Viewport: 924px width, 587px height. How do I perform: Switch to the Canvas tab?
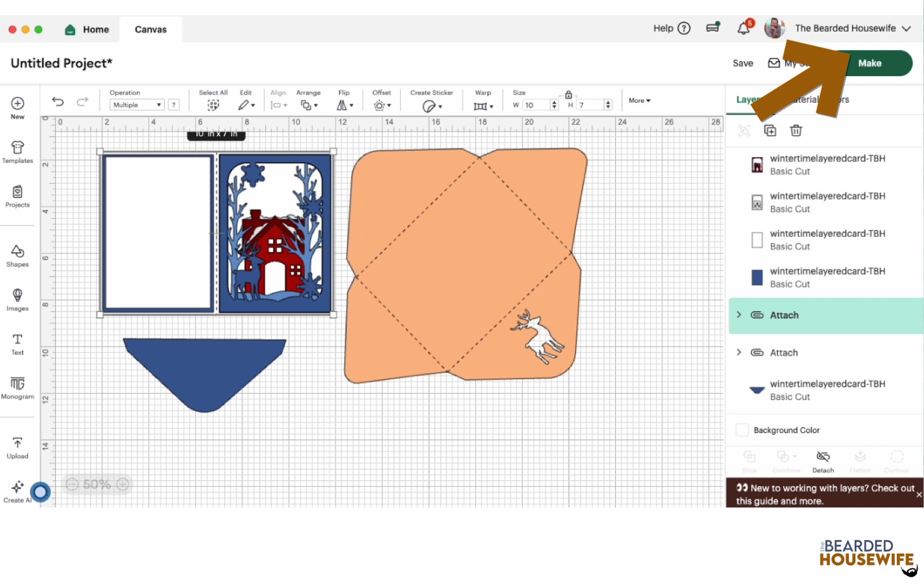(x=151, y=29)
